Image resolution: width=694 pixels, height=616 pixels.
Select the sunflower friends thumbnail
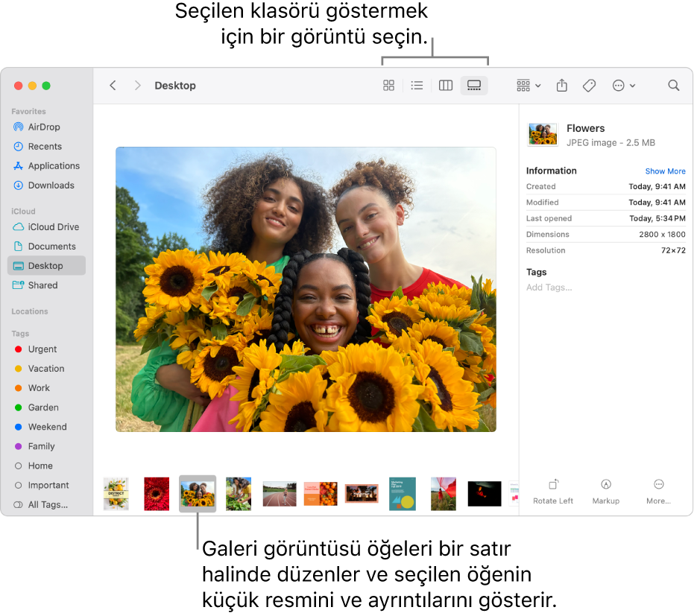(x=198, y=494)
